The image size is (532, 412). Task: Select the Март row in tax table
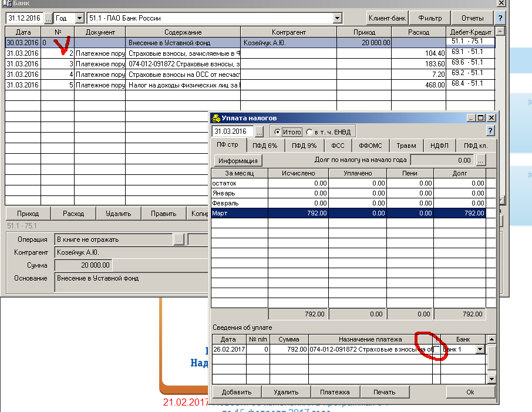tap(239, 213)
